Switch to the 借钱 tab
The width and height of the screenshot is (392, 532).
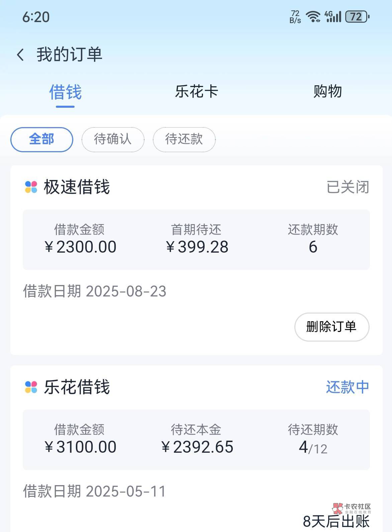tap(65, 92)
